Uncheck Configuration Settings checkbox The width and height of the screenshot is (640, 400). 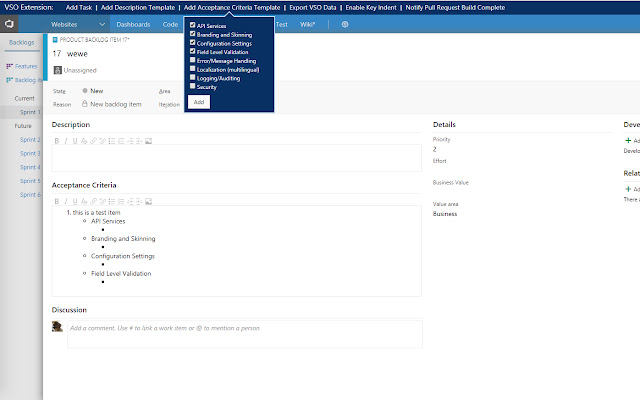pos(193,42)
